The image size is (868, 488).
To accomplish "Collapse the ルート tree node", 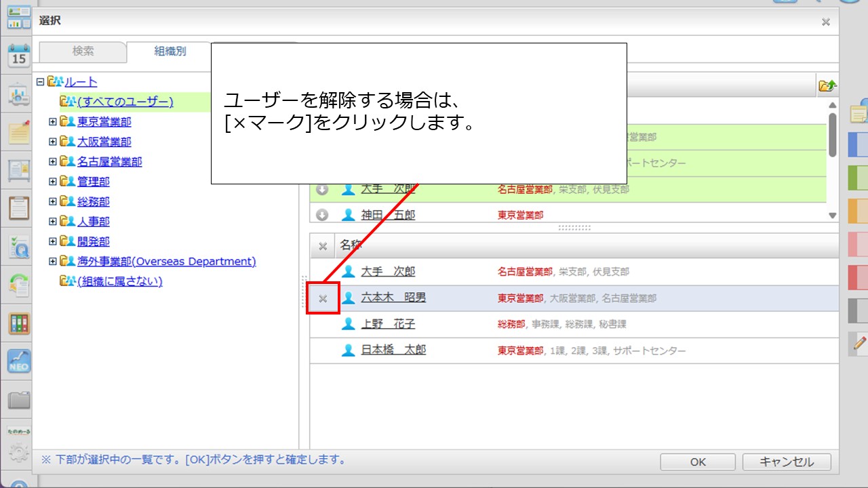I will pos(40,82).
